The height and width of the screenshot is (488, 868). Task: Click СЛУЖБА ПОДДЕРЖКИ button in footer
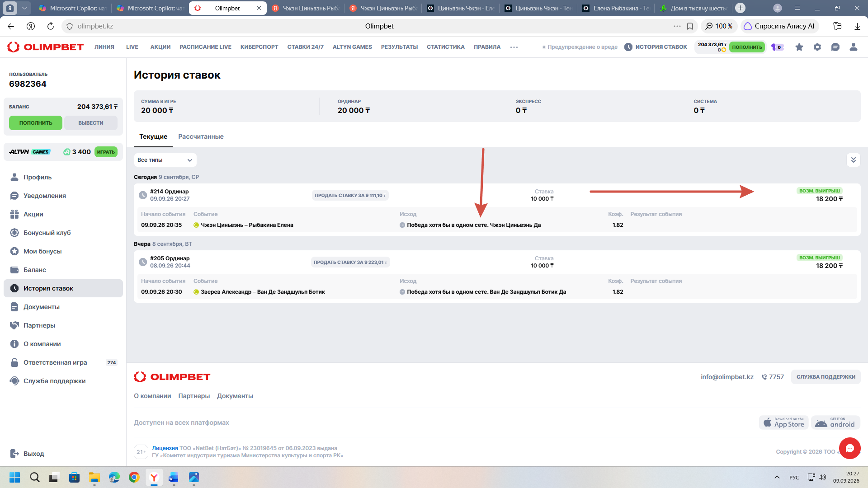826,377
